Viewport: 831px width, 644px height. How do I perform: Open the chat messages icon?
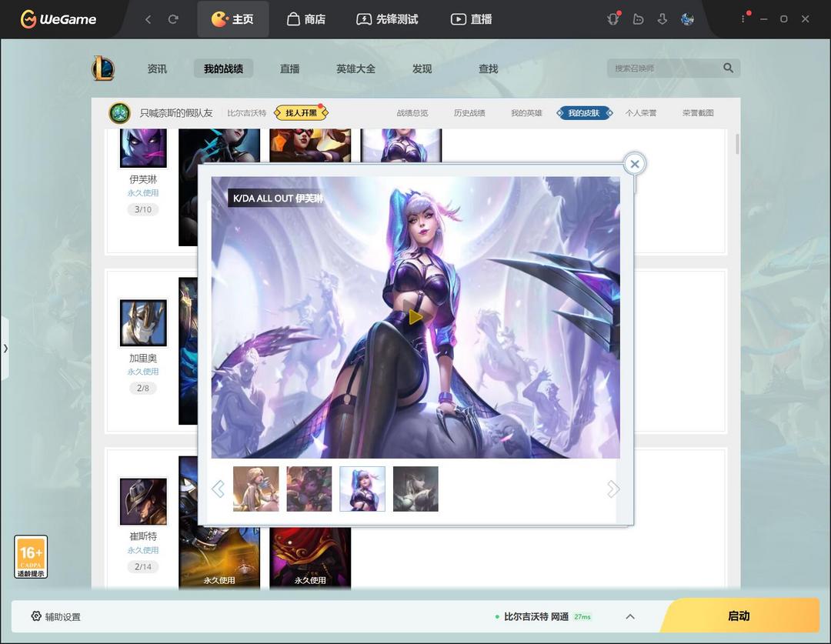638,19
